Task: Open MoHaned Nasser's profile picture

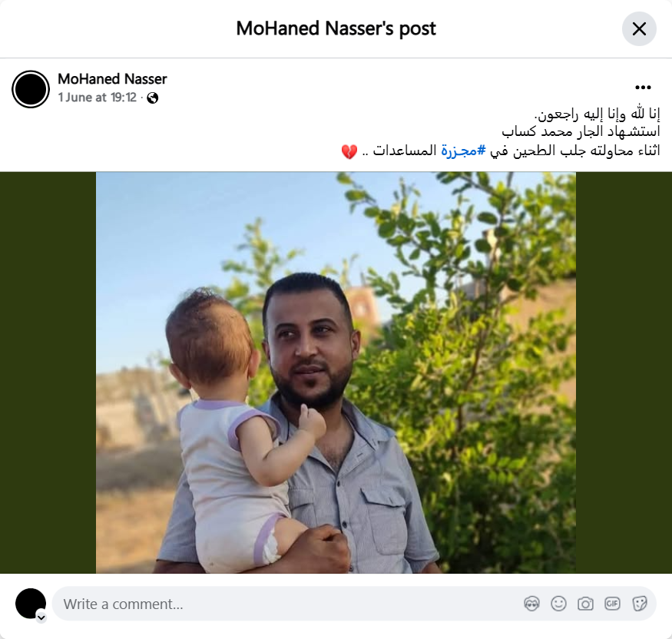Action: coord(31,89)
